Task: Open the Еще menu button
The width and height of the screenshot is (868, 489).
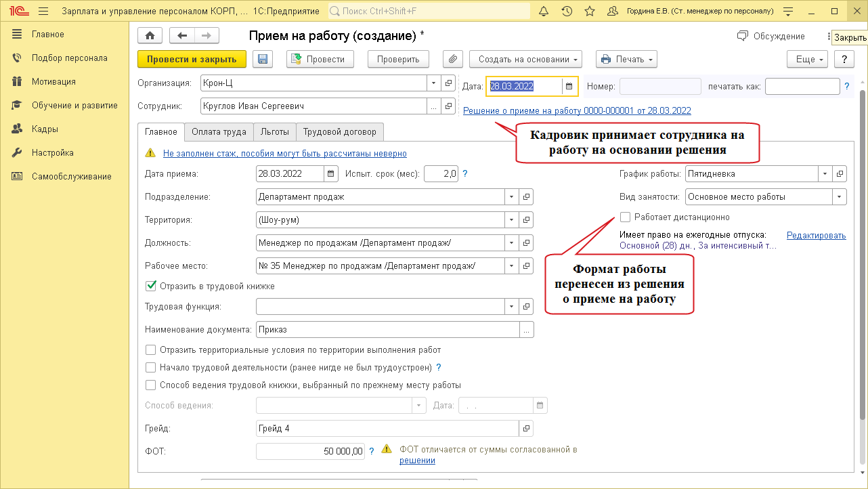Action: (808, 60)
